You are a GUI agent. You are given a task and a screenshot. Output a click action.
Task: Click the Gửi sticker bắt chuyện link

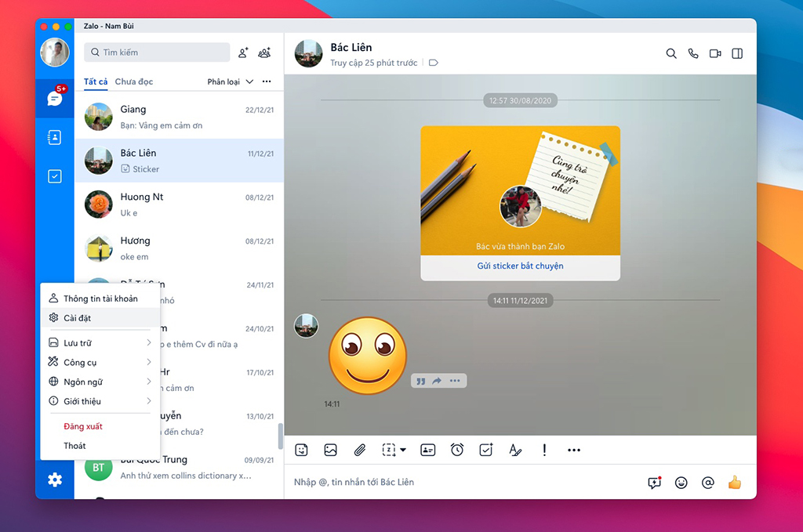coord(521,266)
